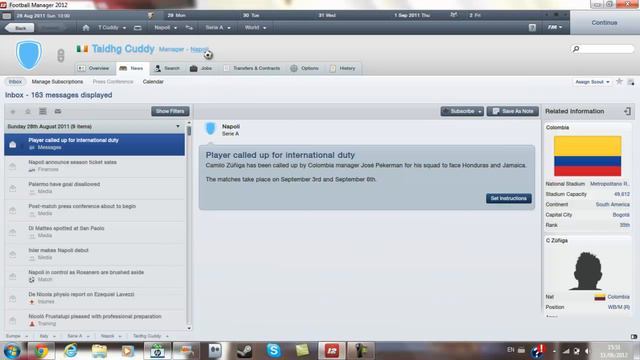
Task: Open the T Cuddy manager dropdown
Action: (x=112, y=28)
